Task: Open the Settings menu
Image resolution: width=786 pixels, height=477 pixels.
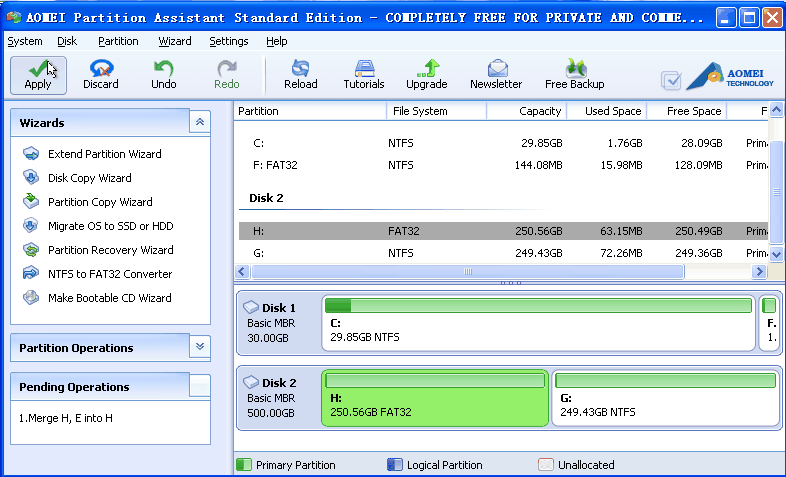Action: [x=229, y=41]
